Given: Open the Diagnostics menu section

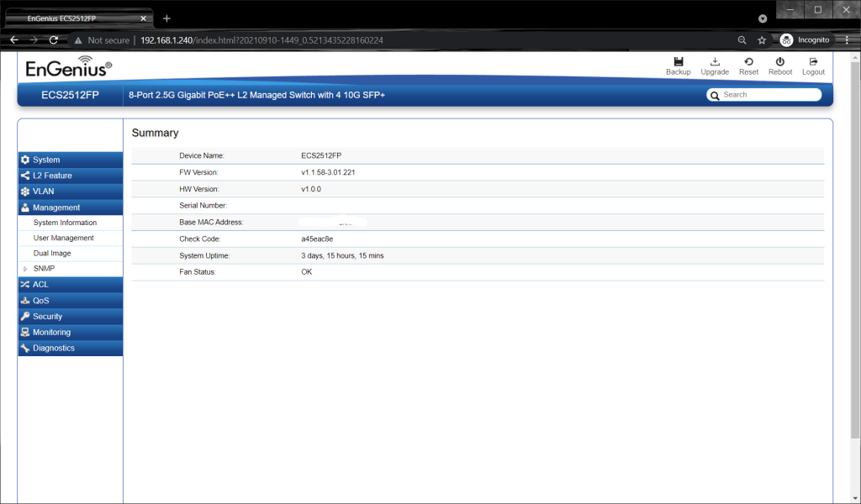Looking at the screenshot, I should [x=71, y=348].
